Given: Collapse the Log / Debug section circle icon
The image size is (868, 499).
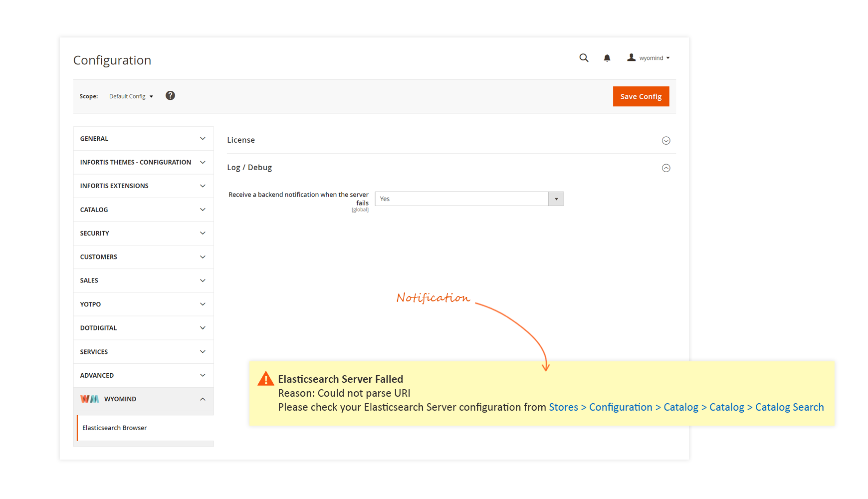Looking at the screenshot, I should coord(666,168).
